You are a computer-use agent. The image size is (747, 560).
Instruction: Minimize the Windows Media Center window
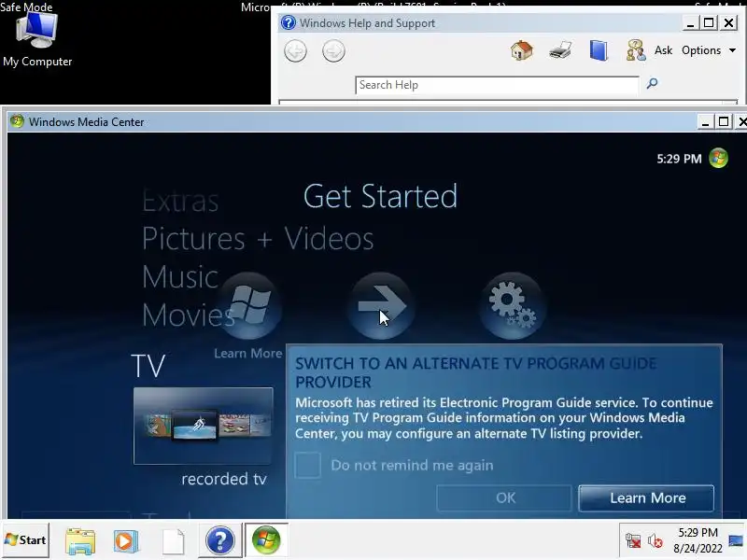pos(705,122)
